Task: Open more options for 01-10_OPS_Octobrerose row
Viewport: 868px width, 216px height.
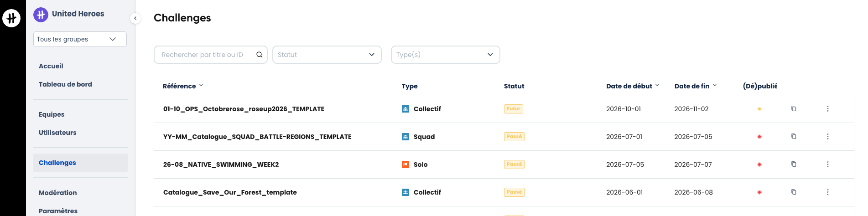Action: click(x=827, y=108)
